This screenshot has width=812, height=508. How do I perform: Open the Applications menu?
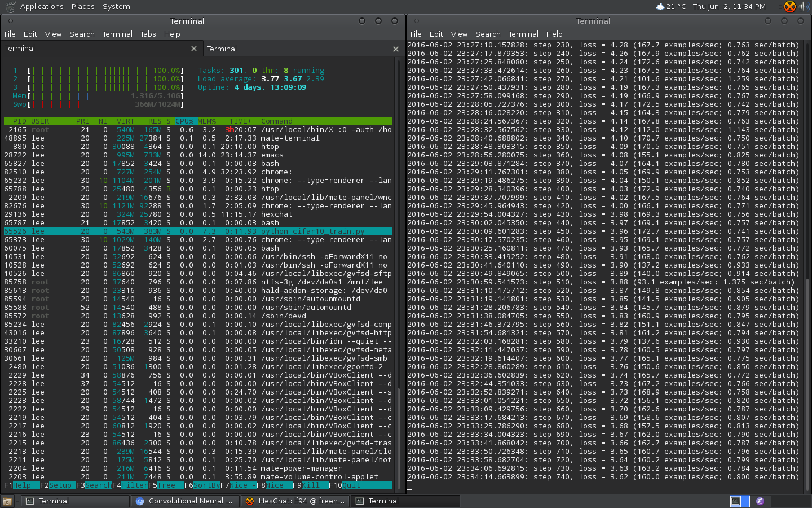point(42,7)
